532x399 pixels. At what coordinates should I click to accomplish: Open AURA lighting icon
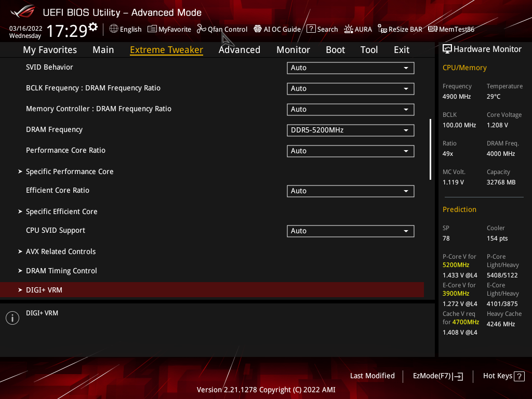pyautogui.click(x=349, y=29)
